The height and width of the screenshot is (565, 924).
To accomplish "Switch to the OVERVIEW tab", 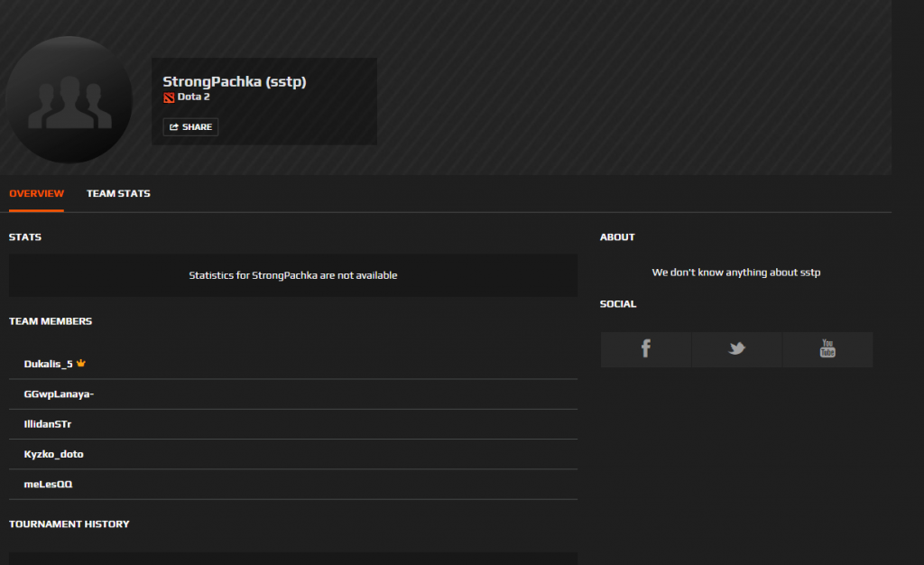I will coord(36,193).
